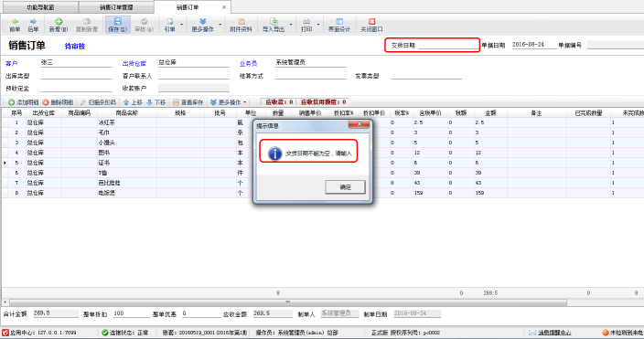
Task: Open the interface design (界面设计) tool
Action: point(338,25)
